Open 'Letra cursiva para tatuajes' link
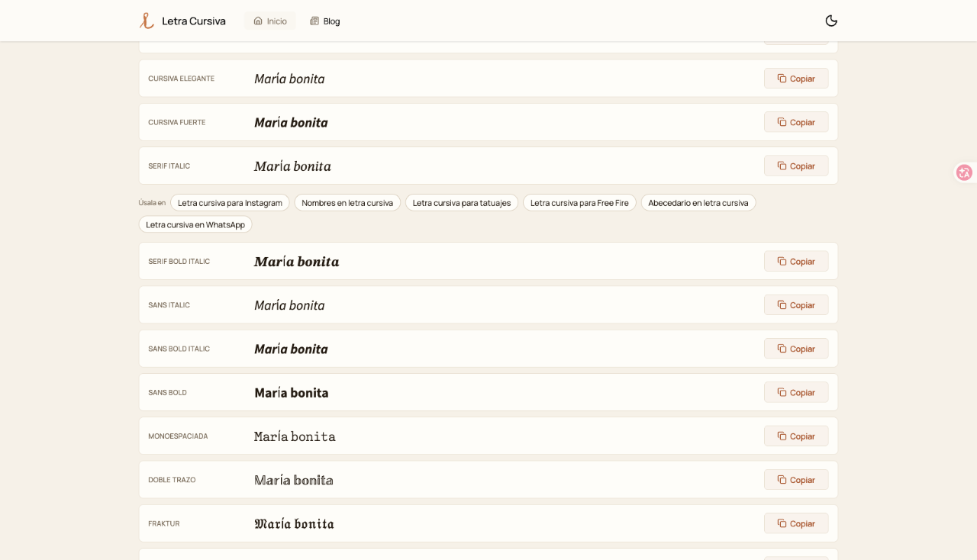Viewport: 977px width, 560px height. pyautogui.click(x=462, y=203)
